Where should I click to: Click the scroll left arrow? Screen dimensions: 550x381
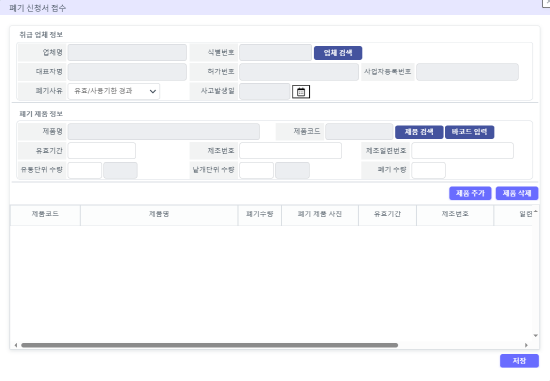pyautogui.click(x=16, y=345)
